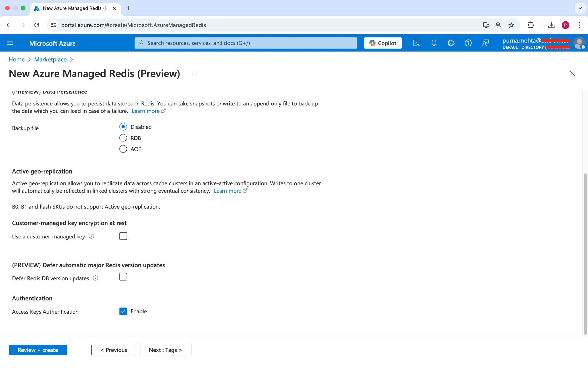Viewport: 588px width, 368px height.
Task: Open the help question mark icon
Action: (x=468, y=43)
